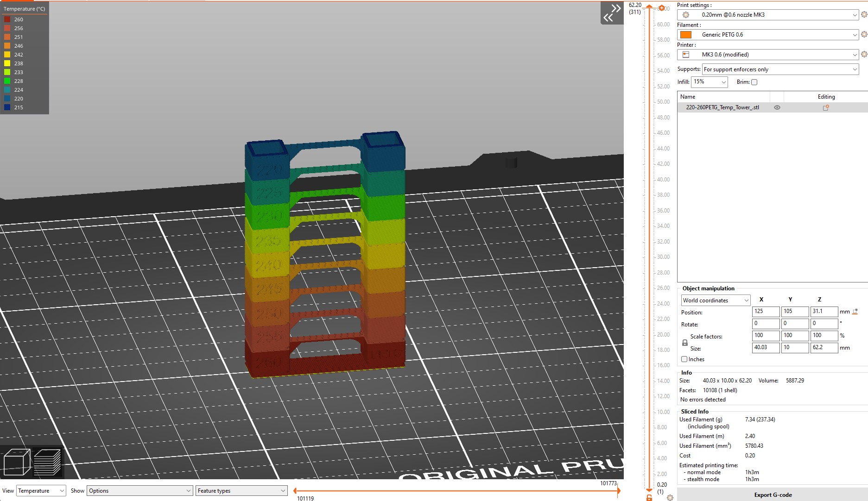The image size is (868, 501).
Task: Enable the Brim checkbox
Action: click(754, 82)
